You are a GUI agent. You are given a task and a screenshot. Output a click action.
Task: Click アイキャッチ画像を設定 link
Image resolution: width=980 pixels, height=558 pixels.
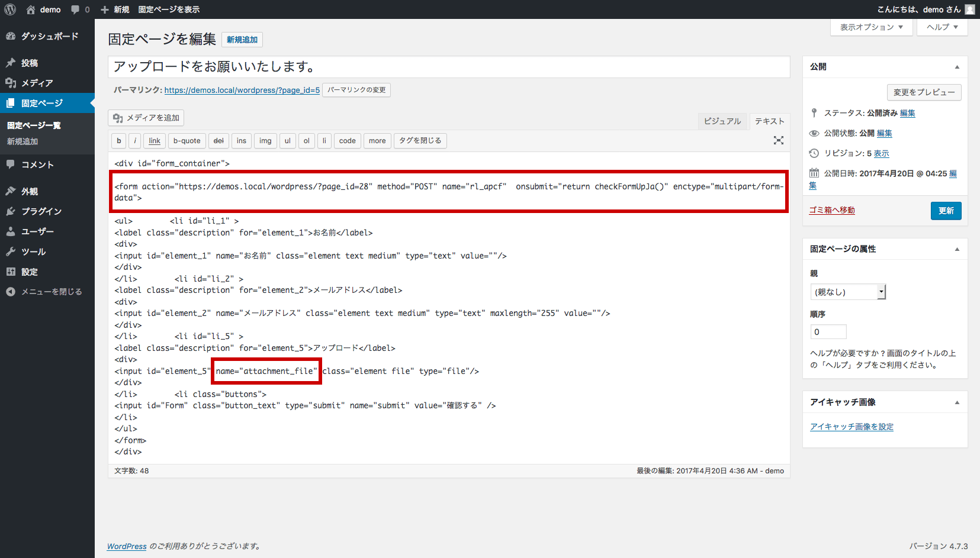pyautogui.click(x=852, y=427)
